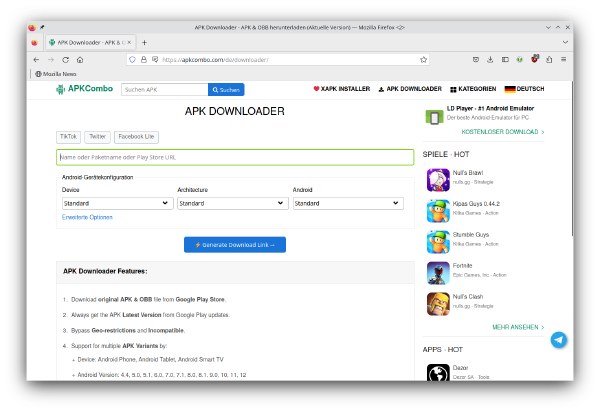Select the Twitter suggestion chip
Screen dimensions: 600x412
tap(98, 137)
